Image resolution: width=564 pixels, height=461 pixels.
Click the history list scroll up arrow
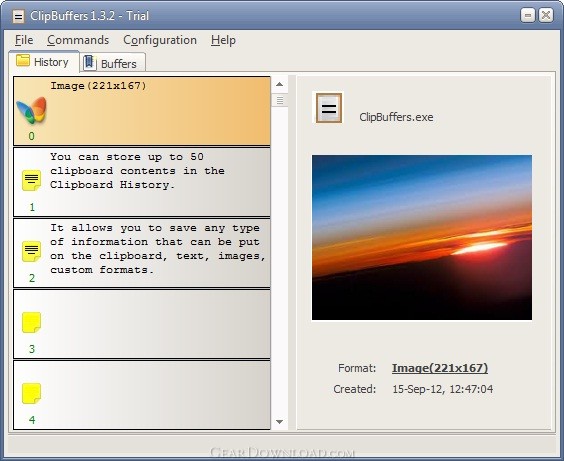click(x=279, y=85)
